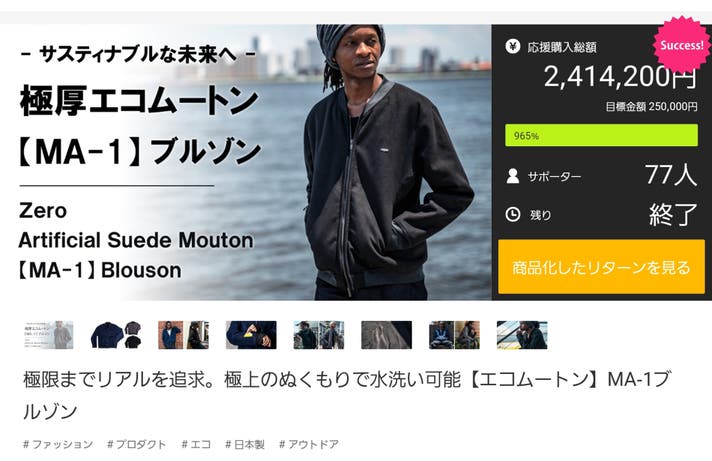Open the #ファッション tag
The width and height of the screenshot is (712, 461).
point(58,444)
